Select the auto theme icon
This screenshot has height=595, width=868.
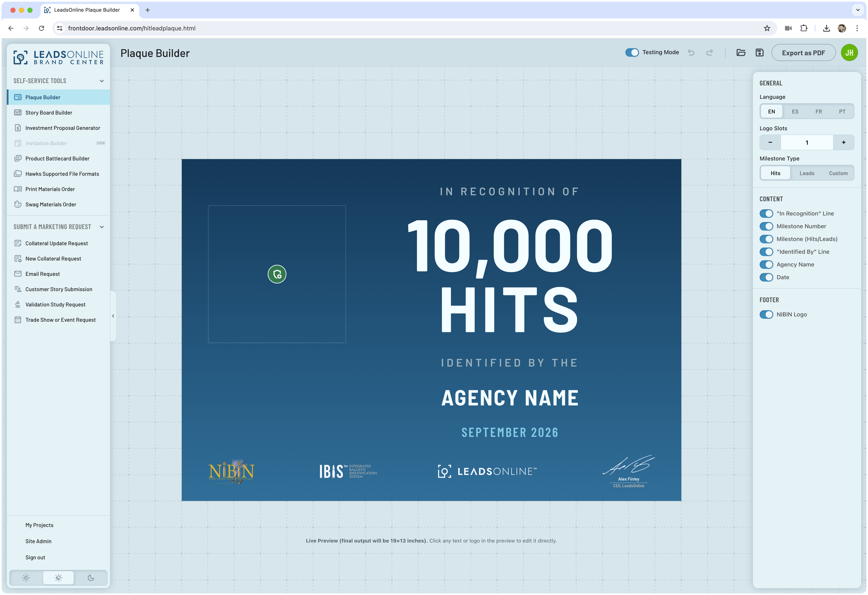(58, 578)
